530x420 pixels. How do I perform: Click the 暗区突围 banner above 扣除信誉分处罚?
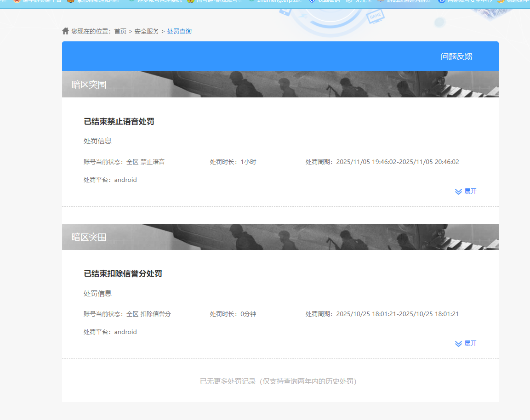(280, 237)
